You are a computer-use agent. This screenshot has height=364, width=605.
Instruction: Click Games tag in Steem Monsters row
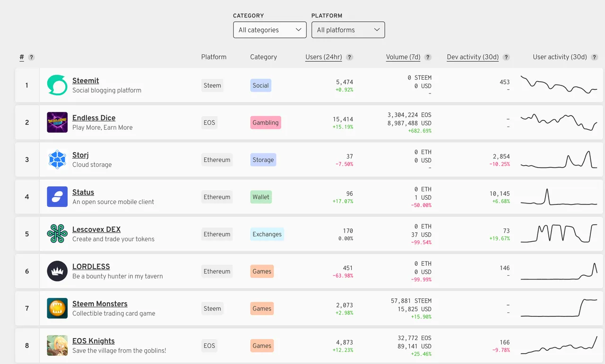pos(262,308)
